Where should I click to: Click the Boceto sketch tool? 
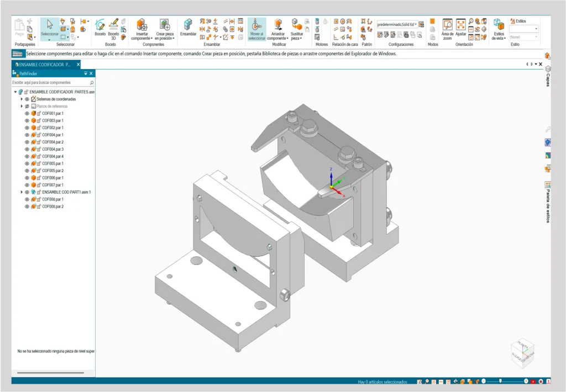pos(100,28)
